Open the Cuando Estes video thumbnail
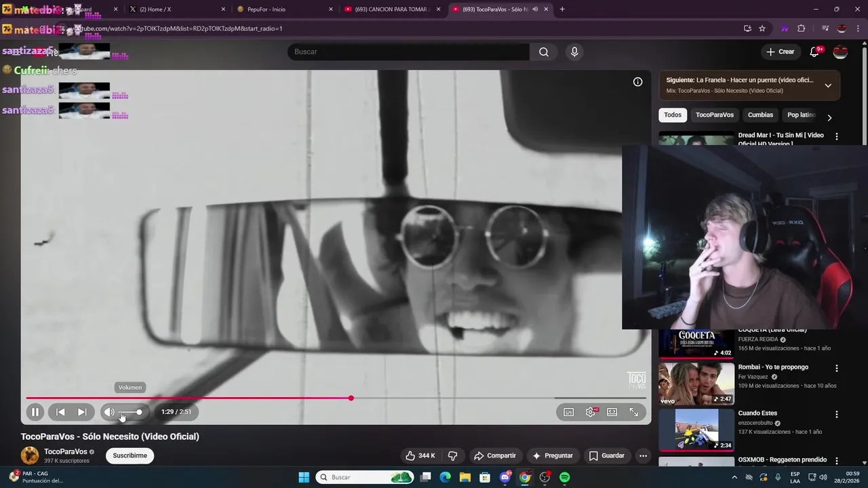The height and width of the screenshot is (488, 868). 696,430
